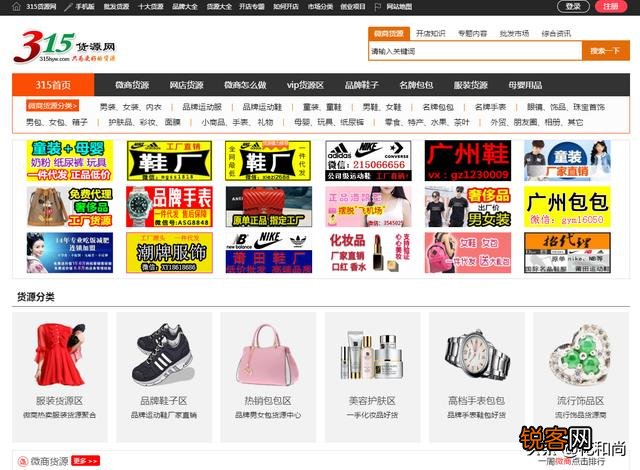Screen dimensions: 640x470
Task: Open the 外贸、朋友圈、相册、其它 category link
Action: click(x=537, y=122)
